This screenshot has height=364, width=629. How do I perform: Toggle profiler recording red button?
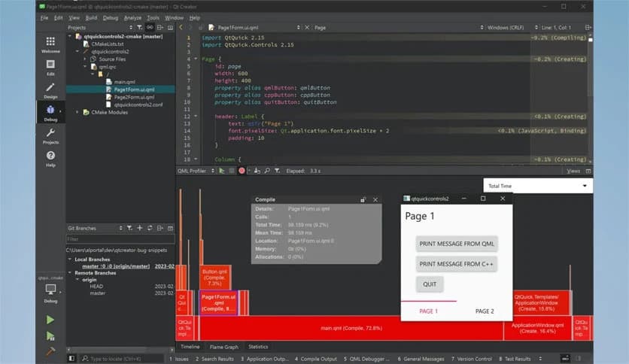pyautogui.click(x=242, y=171)
